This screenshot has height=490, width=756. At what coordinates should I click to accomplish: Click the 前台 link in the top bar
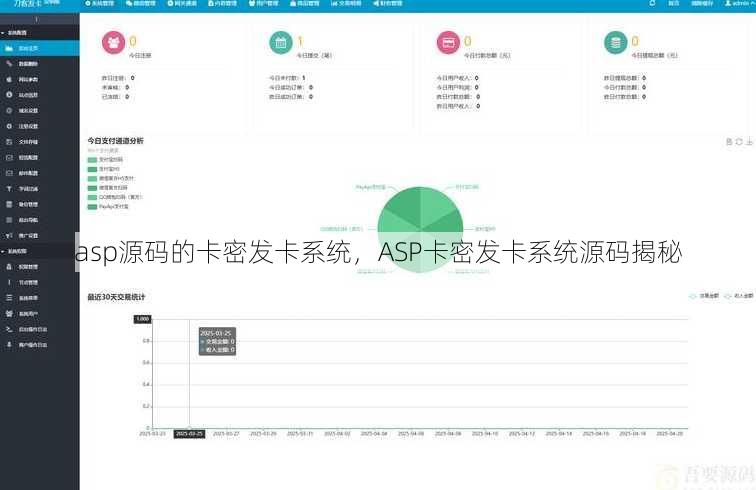point(674,3)
